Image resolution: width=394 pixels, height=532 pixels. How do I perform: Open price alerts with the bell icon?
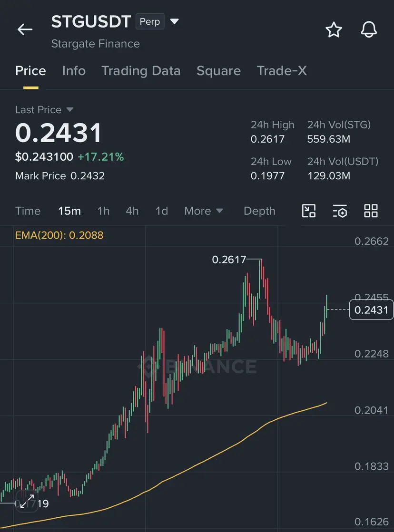click(368, 29)
